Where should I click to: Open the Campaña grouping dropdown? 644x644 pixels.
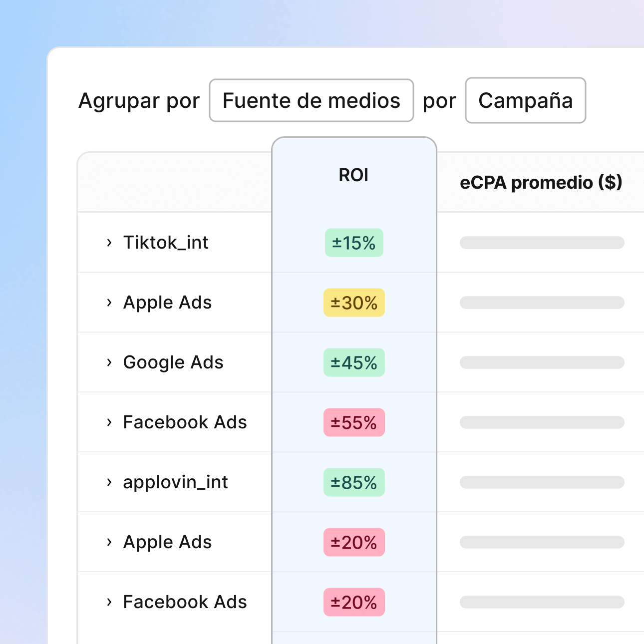pos(525,100)
